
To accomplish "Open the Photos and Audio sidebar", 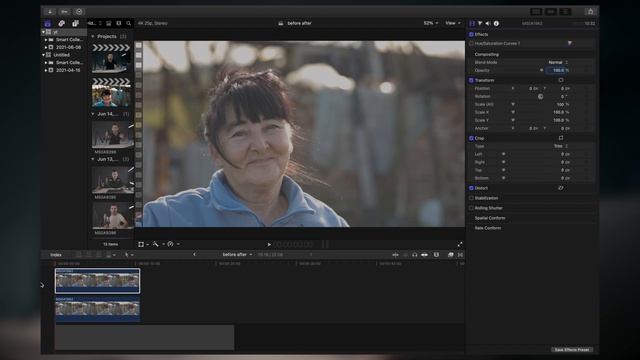I will 62,23.
